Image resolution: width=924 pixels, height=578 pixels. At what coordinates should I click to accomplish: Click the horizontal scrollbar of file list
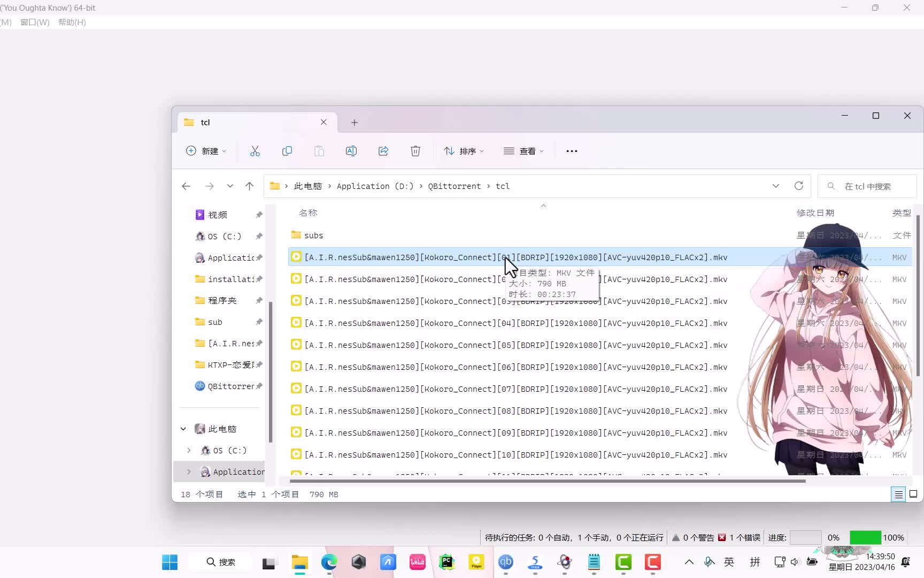[548, 481]
